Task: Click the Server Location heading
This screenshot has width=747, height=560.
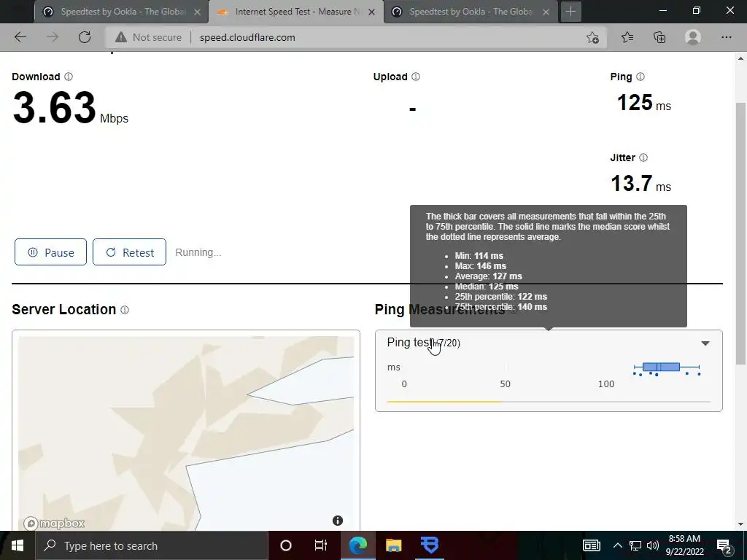Action: (x=64, y=309)
